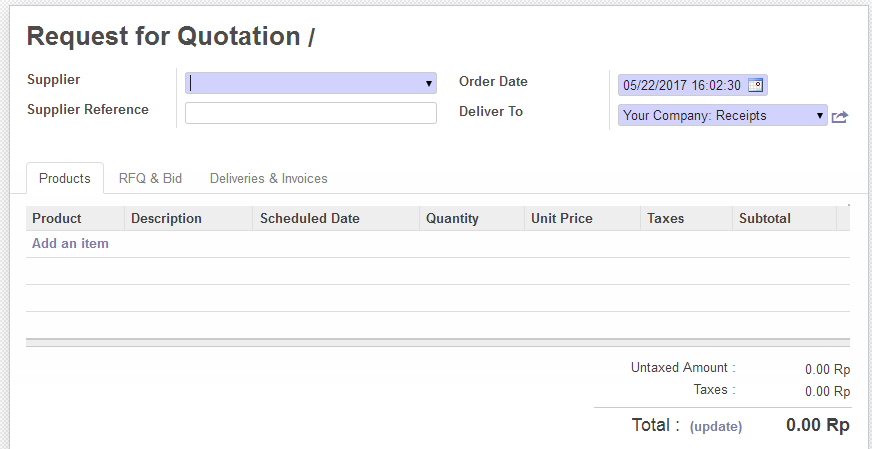This screenshot has width=872, height=449.
Task: Sort by the Unit Price column header
Action: pyautogui.click(x=562, y=218)
